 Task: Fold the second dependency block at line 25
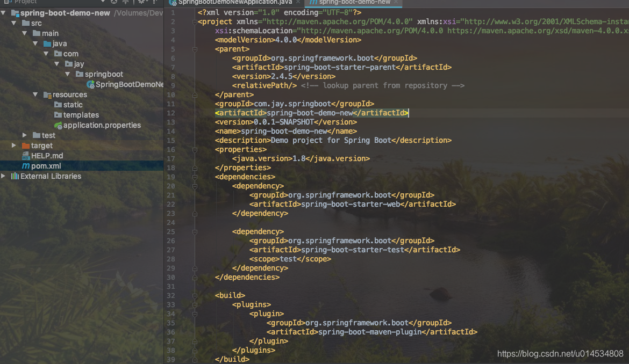point(195,232)
